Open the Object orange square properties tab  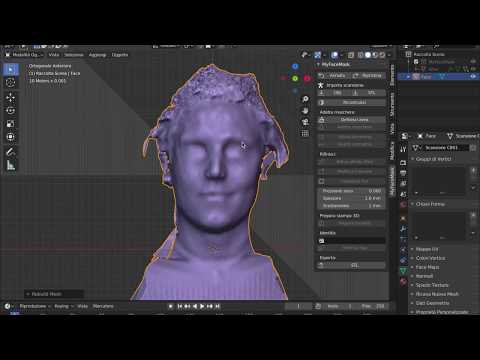click(403, 218)
